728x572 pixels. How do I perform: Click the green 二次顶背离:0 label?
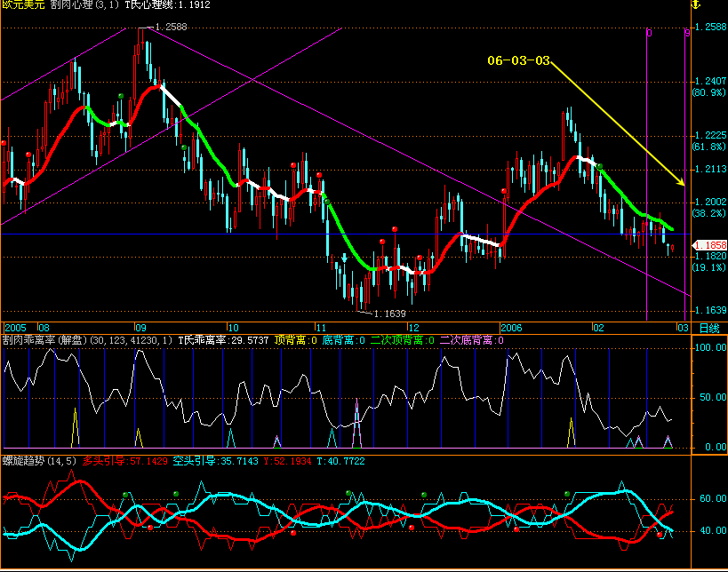(402, 340)
